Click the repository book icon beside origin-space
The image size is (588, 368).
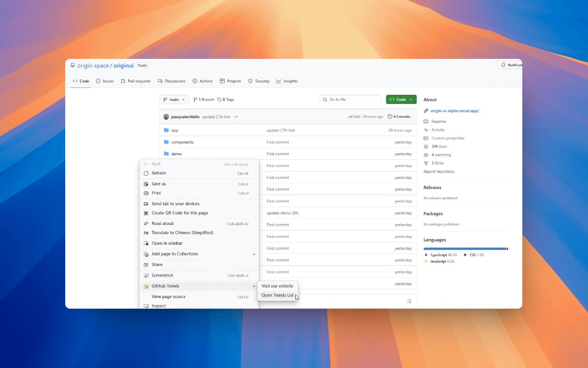pos(73,65)
